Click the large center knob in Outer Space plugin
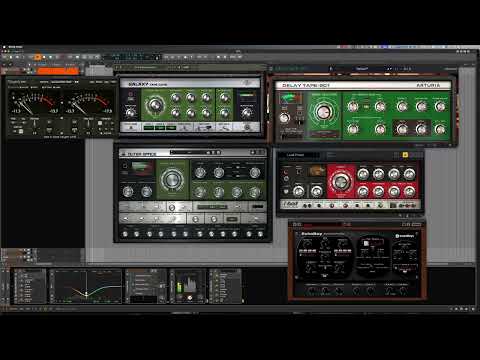This screenshot has width=480, height=360. 172,180
